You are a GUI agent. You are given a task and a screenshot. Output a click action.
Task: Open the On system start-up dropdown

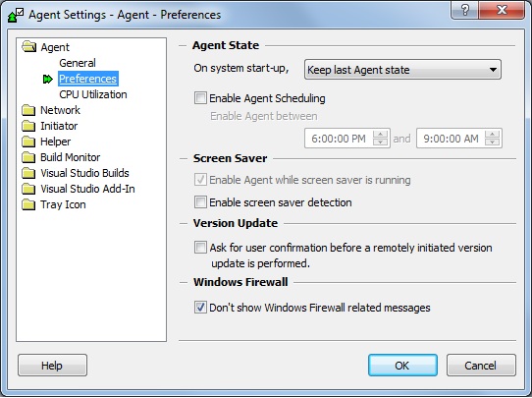(x=402, y=70)
